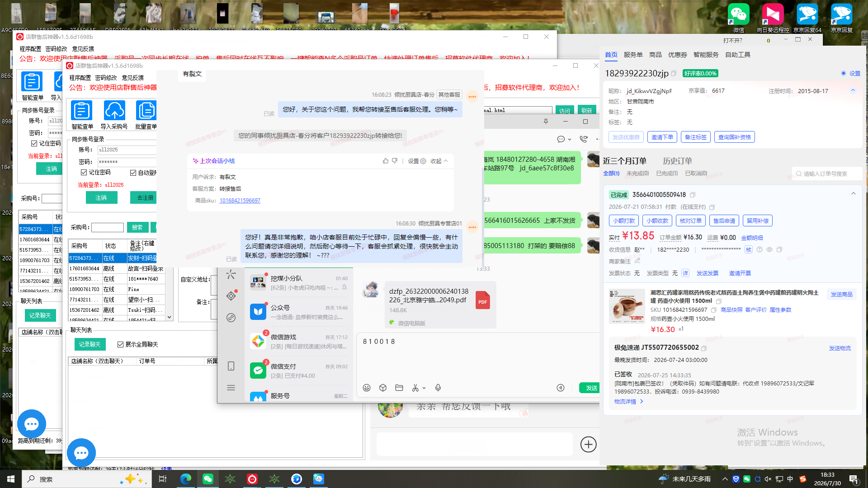Start a WeChat voice call
The height and width of the screenshot is (488, 868).
pos(584,139)
